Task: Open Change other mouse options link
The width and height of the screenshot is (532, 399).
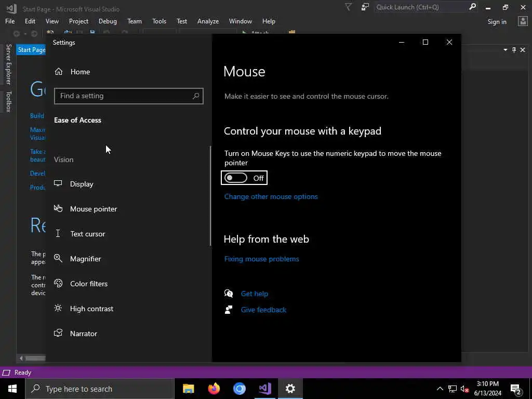Action: pyautogui.click(x=271, y=196)
